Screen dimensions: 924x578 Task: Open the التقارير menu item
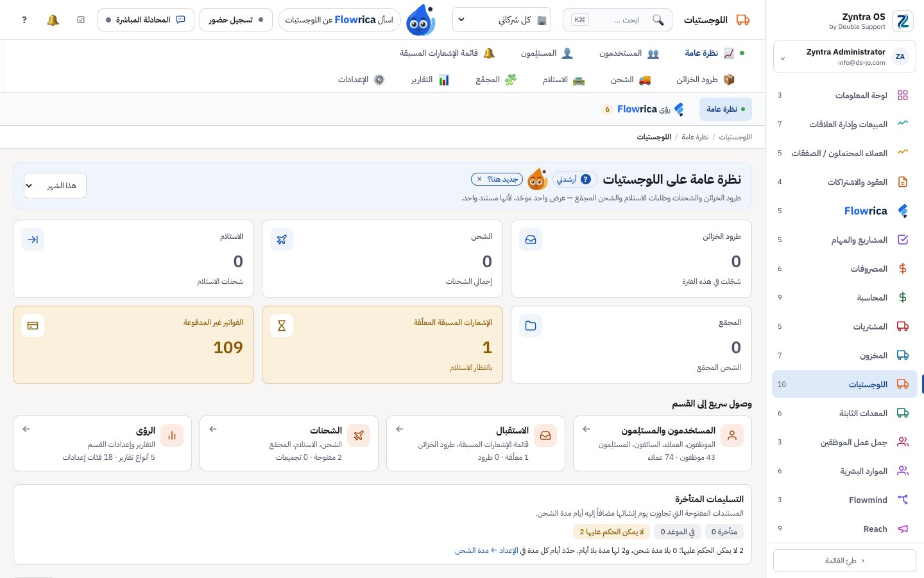pos(430,80)
